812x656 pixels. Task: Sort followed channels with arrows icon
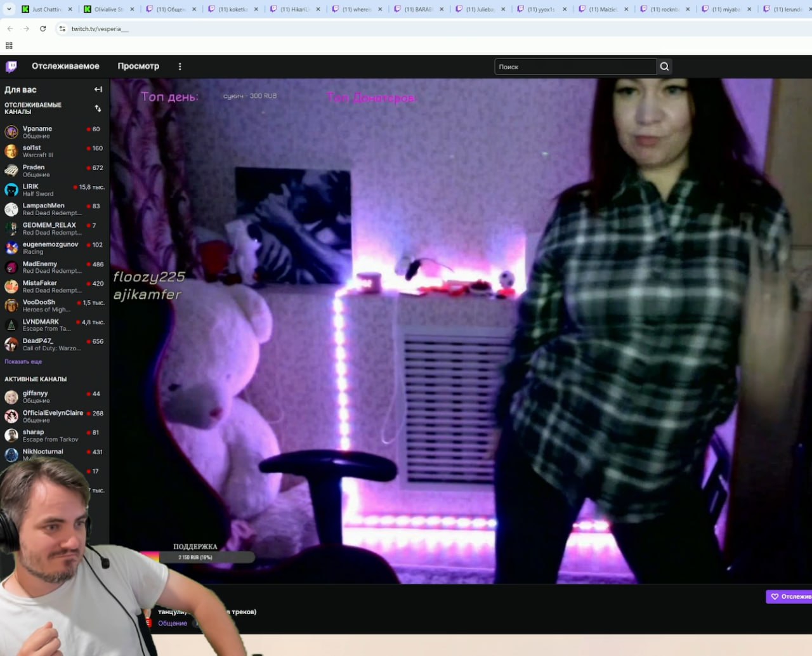pyautogui.click(x=98, y=108)
